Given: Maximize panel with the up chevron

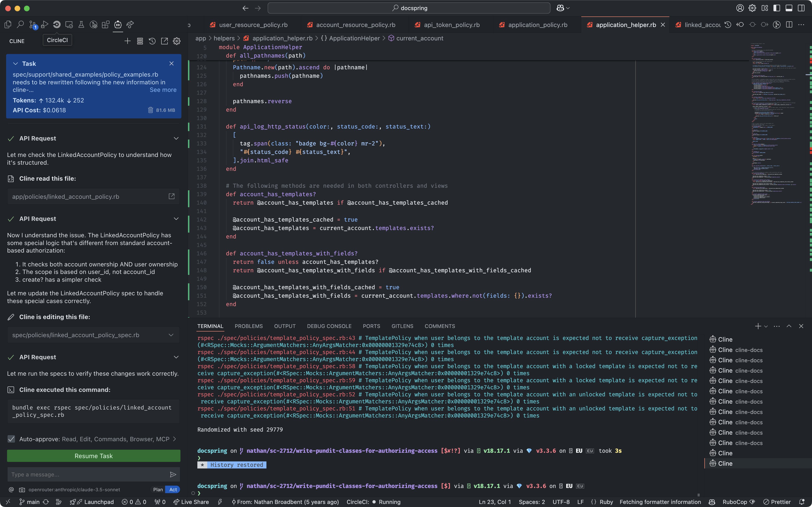Looking at the screenshot, I should click(789, 326).
